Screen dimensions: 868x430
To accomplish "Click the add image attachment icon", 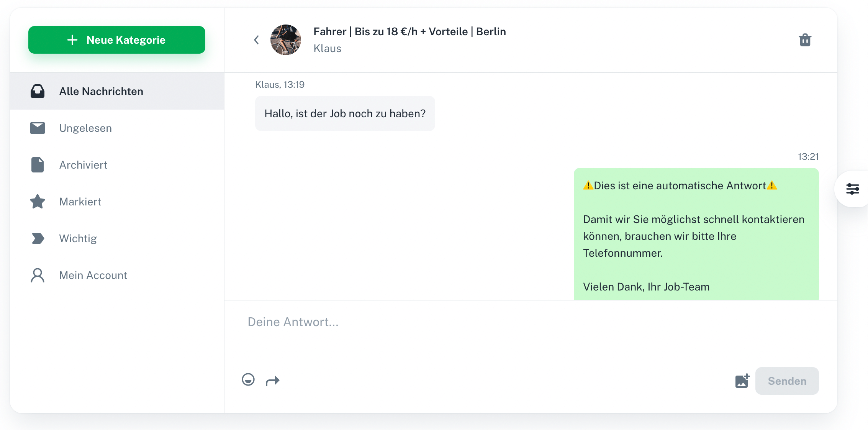I will (742, 381).
